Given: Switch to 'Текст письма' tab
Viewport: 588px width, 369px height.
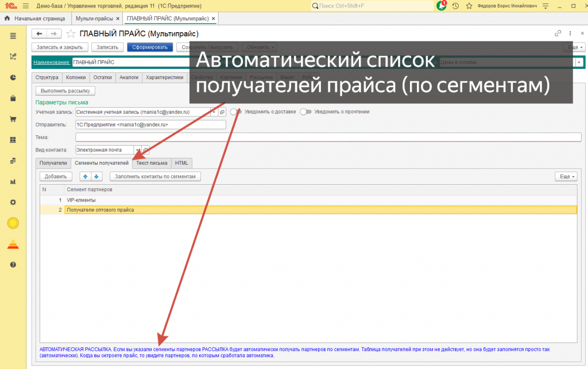Looking at the screenshot, I should click(152, 163).
